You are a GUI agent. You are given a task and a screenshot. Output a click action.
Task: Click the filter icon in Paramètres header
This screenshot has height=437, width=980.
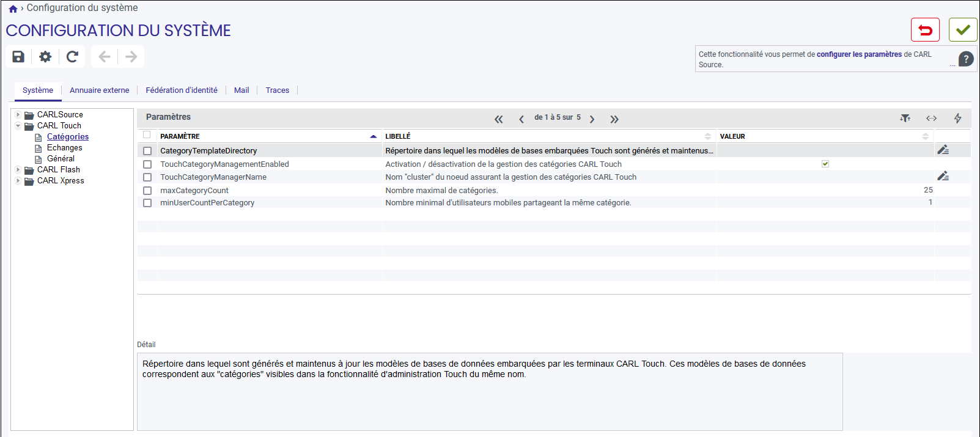coord(905,118)
